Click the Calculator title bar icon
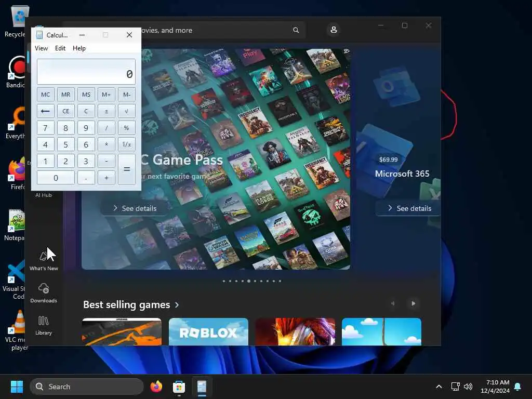Screen dimensions: 532x399 click(x=39, y=35)
